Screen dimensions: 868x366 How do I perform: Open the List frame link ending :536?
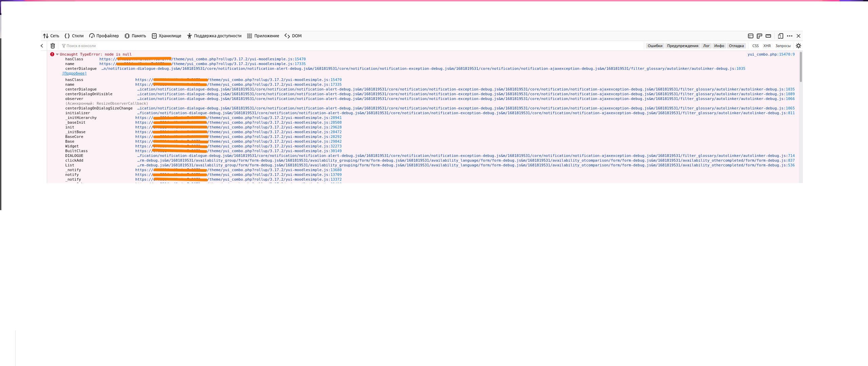[x=466, y=165]
